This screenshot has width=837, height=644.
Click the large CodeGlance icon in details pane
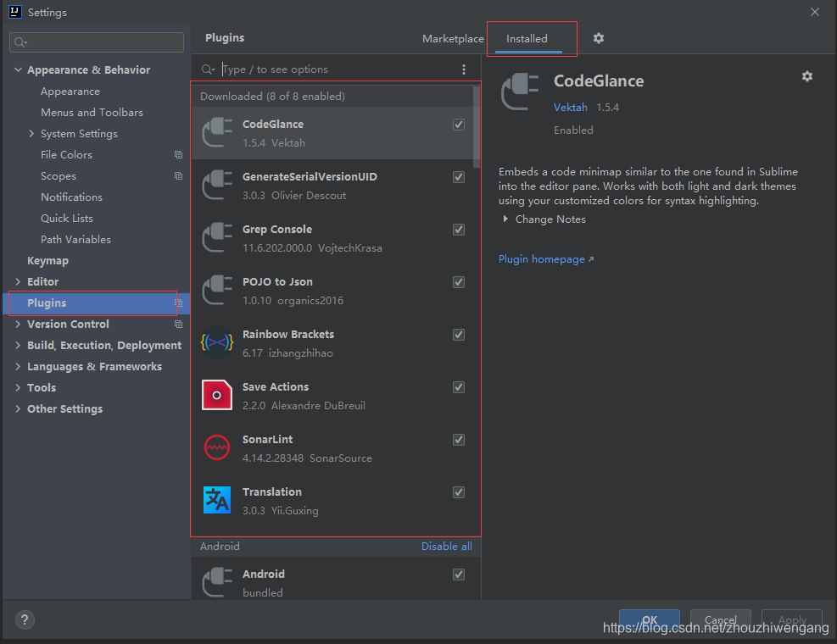click(520, 92)
